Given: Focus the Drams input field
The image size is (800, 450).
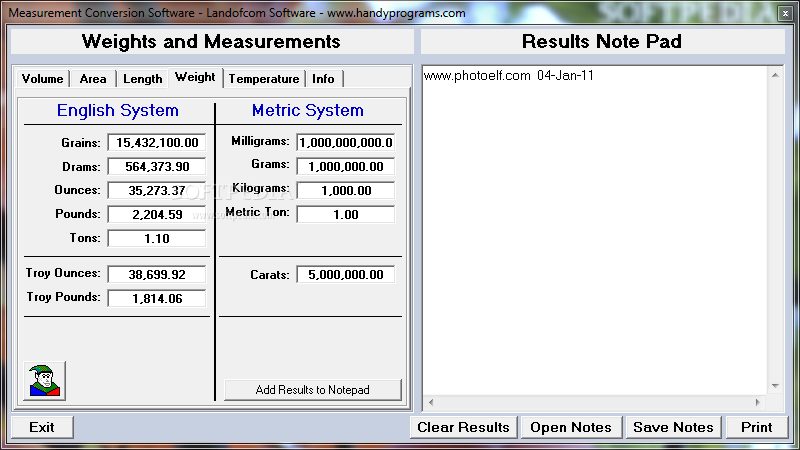Looking at the screenshot, I should point(157,166).
